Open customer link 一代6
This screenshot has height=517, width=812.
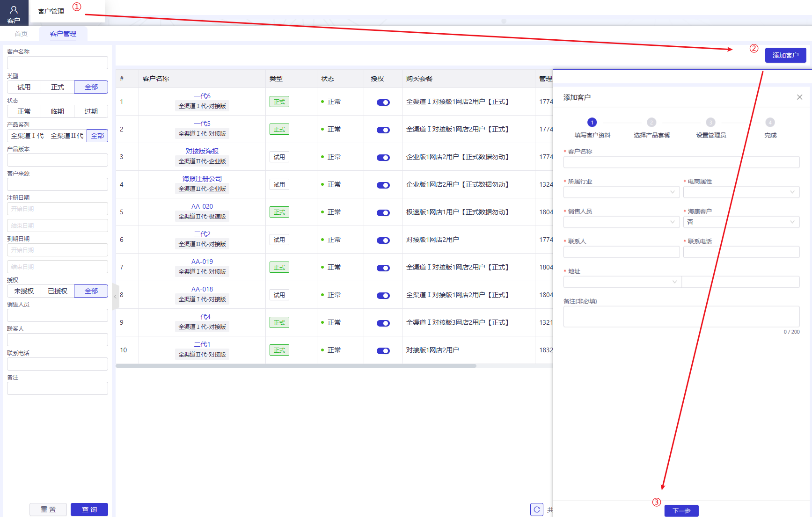tap(202, 96)
